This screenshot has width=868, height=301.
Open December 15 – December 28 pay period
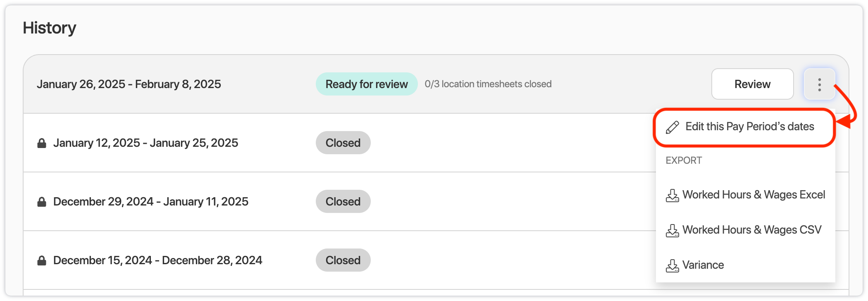click(x=157, y=260)
